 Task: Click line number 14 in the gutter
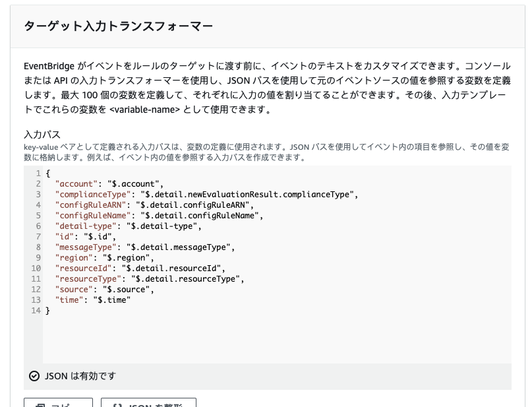coord(36,310)
